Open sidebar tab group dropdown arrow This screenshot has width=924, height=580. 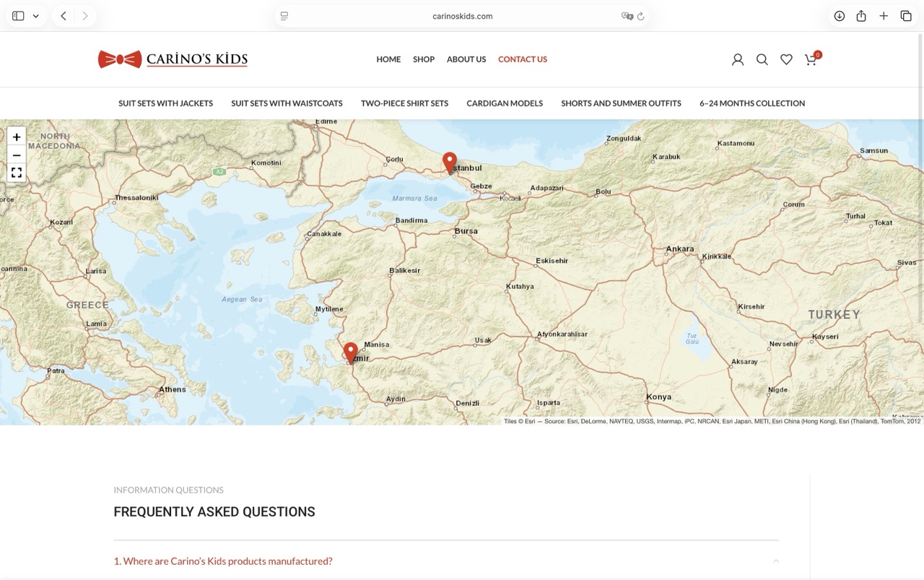[x=35, y=16]
